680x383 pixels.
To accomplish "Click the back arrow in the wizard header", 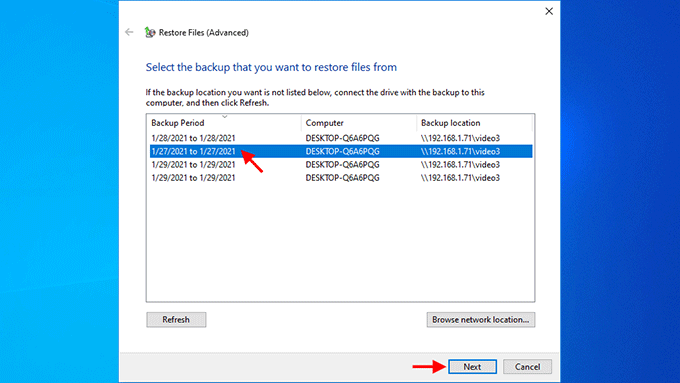I will click(x=129, y=32).
